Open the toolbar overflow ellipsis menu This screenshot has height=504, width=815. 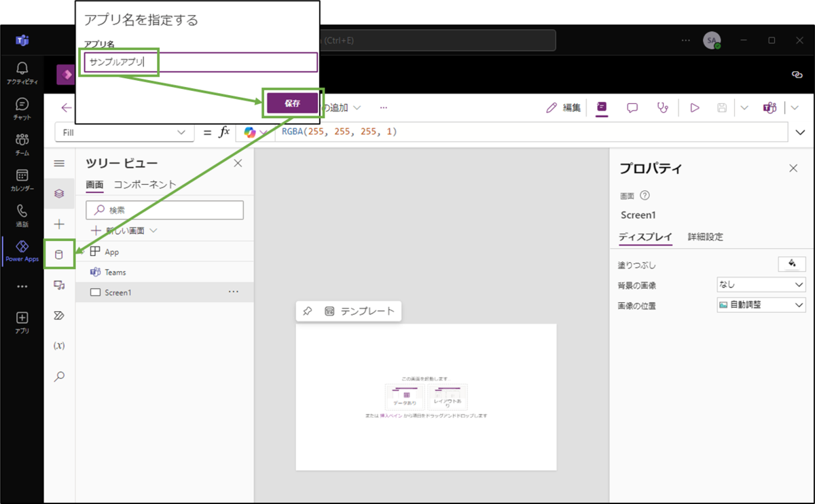[384, 107]
